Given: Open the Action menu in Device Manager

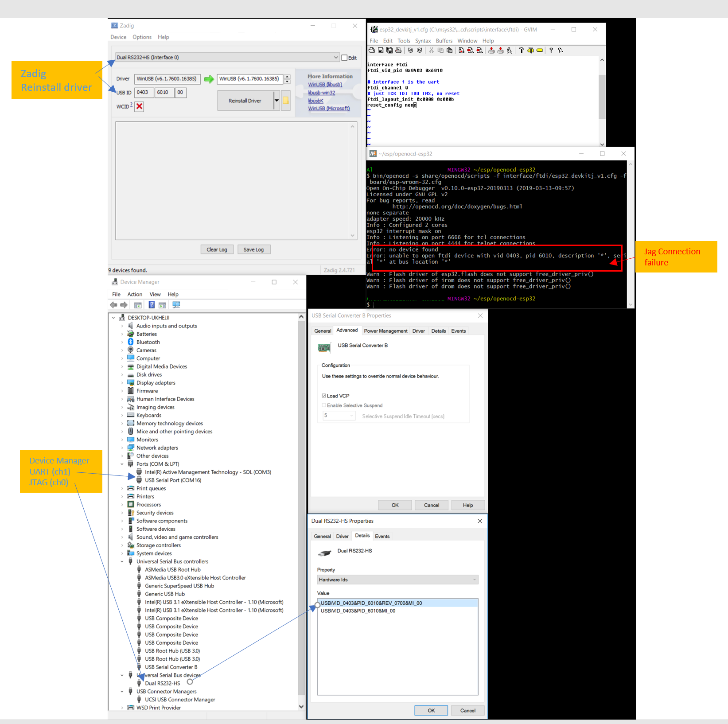Looking at the screenshot, I should tap(135, 294).
